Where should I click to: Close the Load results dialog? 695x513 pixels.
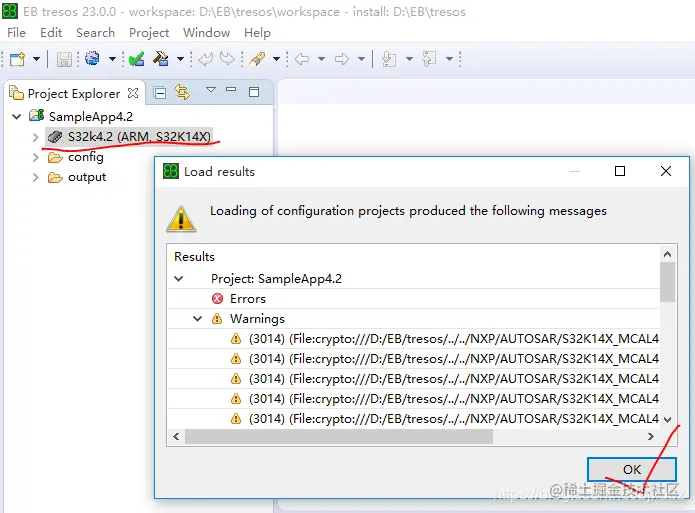(666, 171)
